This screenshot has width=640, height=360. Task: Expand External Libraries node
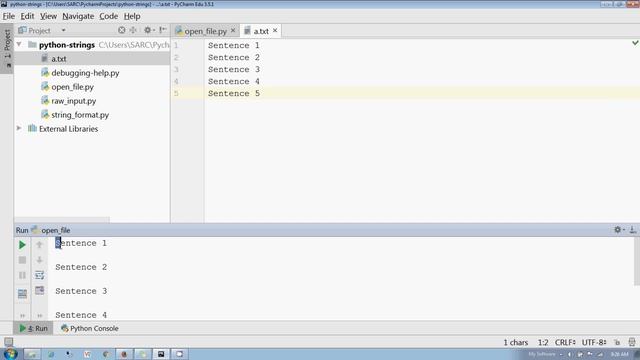[19, 128]
